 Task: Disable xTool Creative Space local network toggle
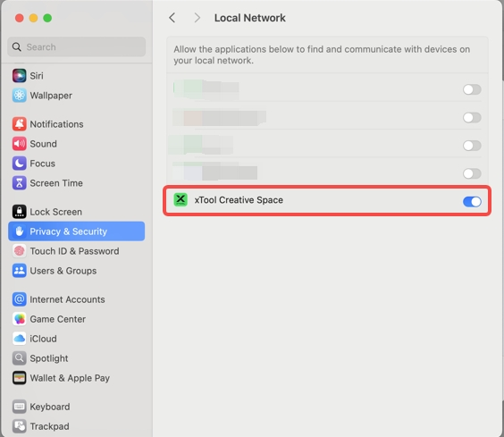(472, 202)
